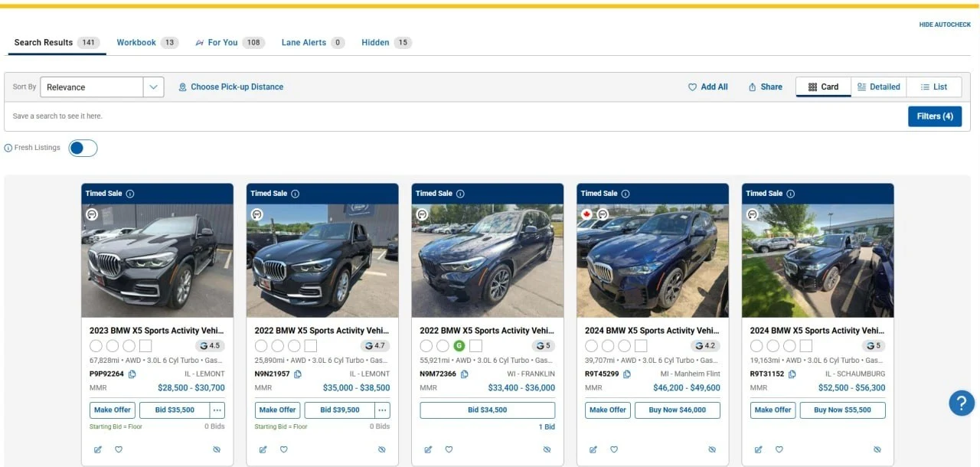Hide the N9M72366 listing with eye-slash icon
The image size is (980, 467).
point(547,449)
